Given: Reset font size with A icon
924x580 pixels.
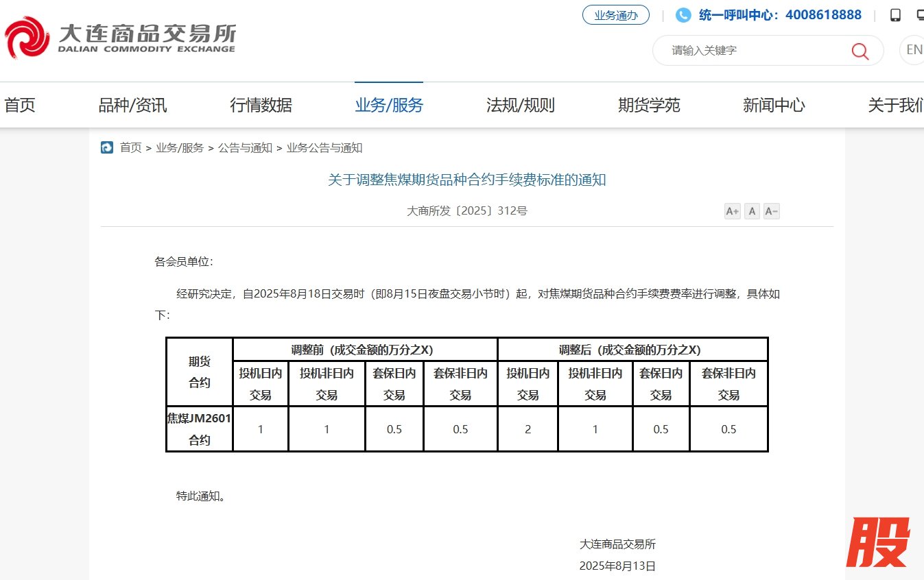Looking at the screenshot, I should tap(753, 211).
